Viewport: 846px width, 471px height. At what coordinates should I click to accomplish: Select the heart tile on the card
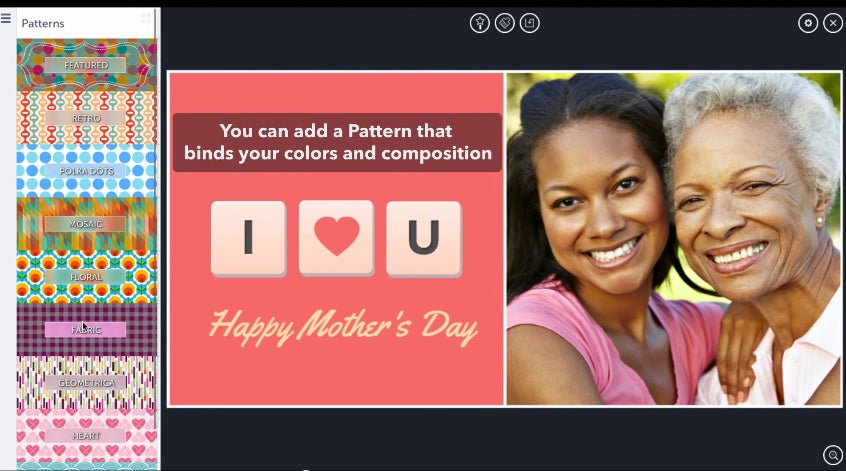(336, 238)
